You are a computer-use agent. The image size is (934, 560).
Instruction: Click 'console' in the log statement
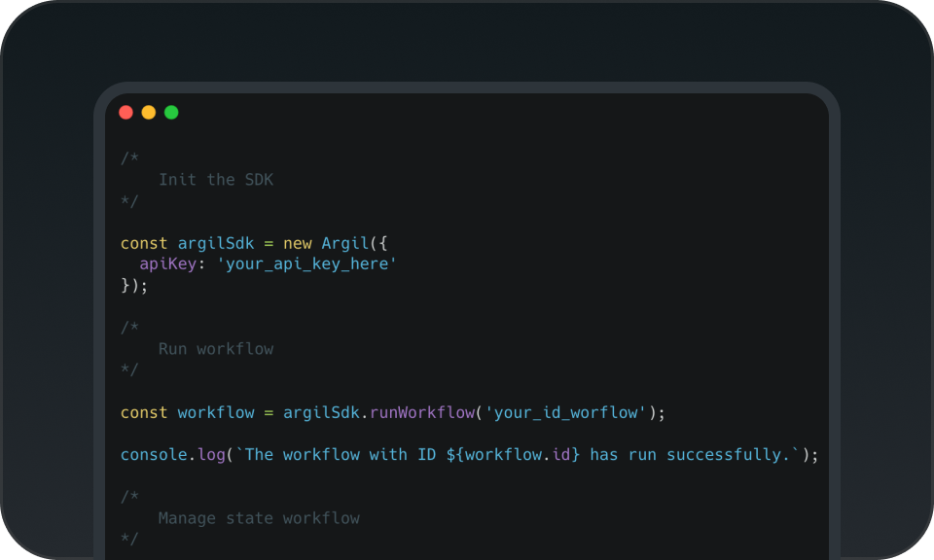tap(154, 455)
